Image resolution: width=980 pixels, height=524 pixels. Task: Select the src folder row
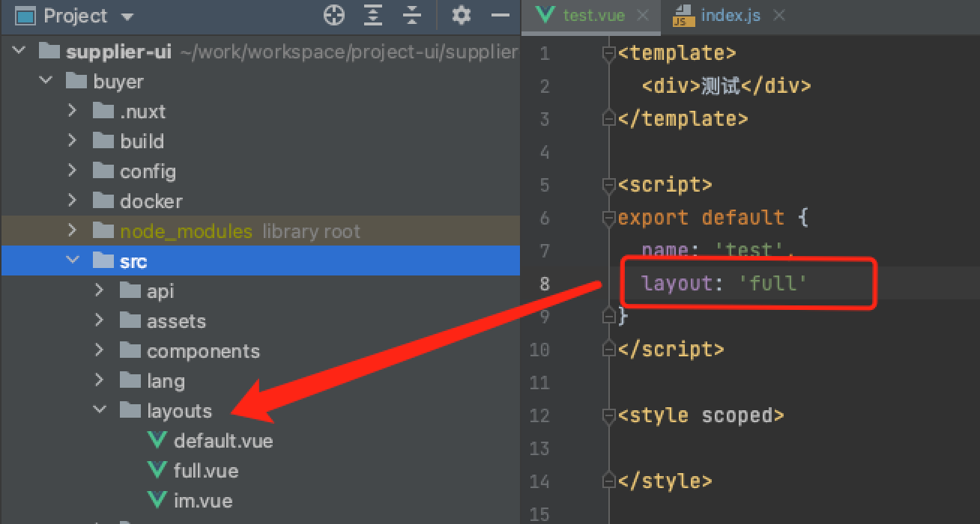[260, 261]
